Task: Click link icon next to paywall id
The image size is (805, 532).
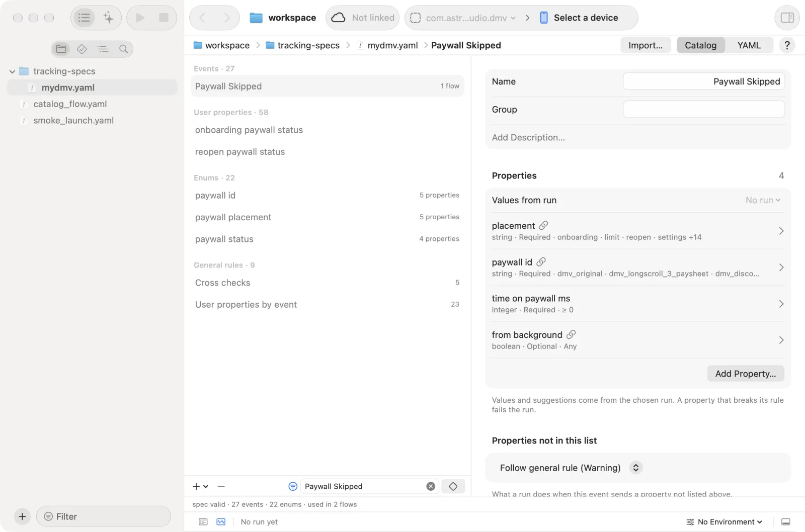Action: click(x=541, y=262)
